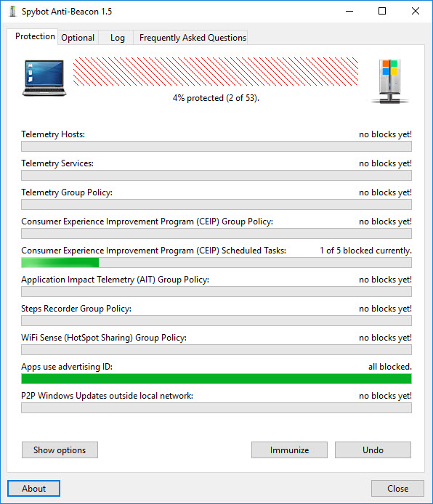Click the 'Telemetry Hosts:' label
Viewport: 433px width, 504px height.
53,134
